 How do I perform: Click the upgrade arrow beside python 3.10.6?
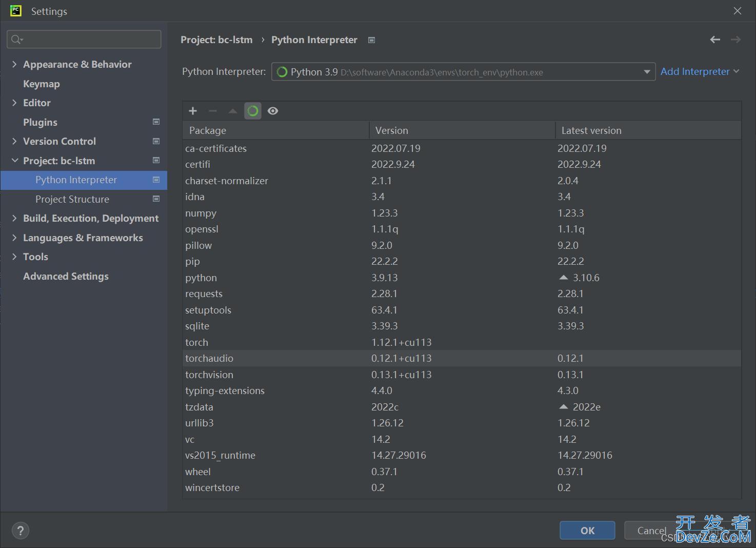pos(564,278)
